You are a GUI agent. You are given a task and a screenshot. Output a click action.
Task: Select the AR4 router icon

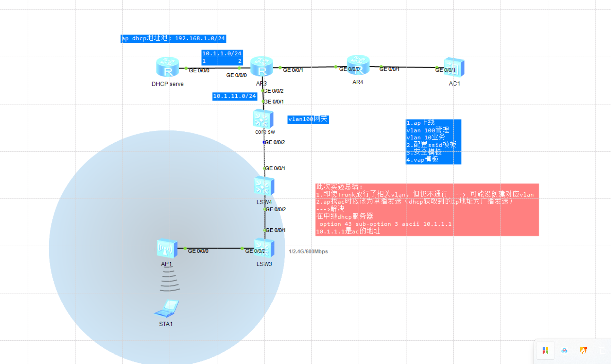(358, 65)
